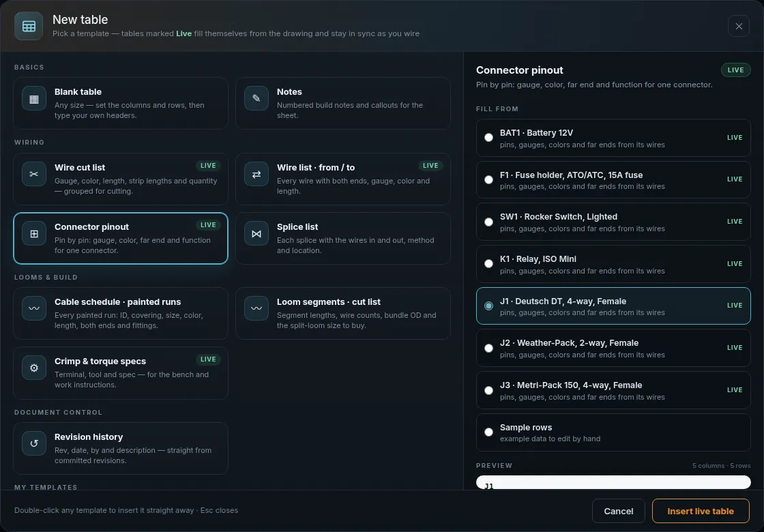Click the Connector pinout grid icon
The image size is (764, 532).
[34, 234]
